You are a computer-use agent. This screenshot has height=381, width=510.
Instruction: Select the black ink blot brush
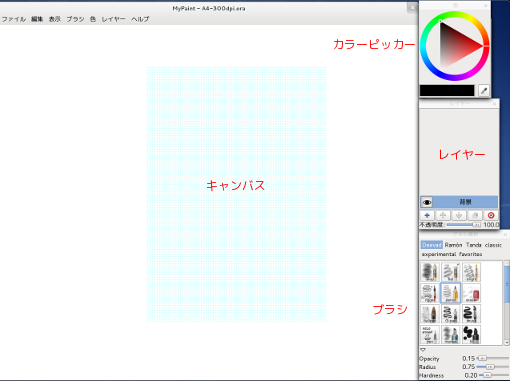coord(471,335)
